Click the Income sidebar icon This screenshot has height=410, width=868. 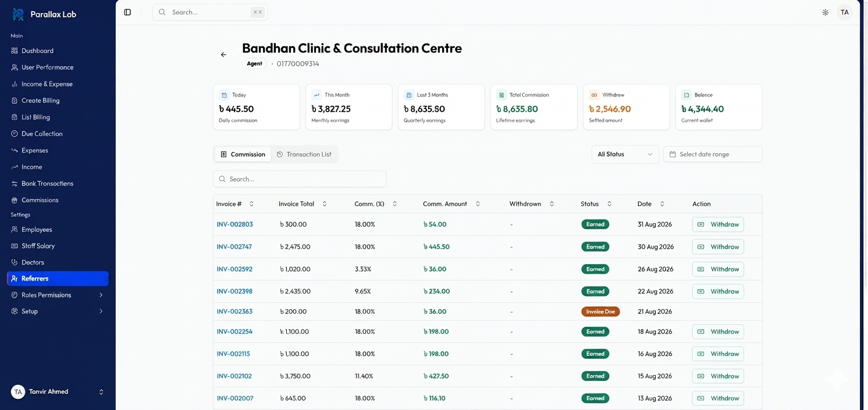pyautogui.click(x=15, y=167)
